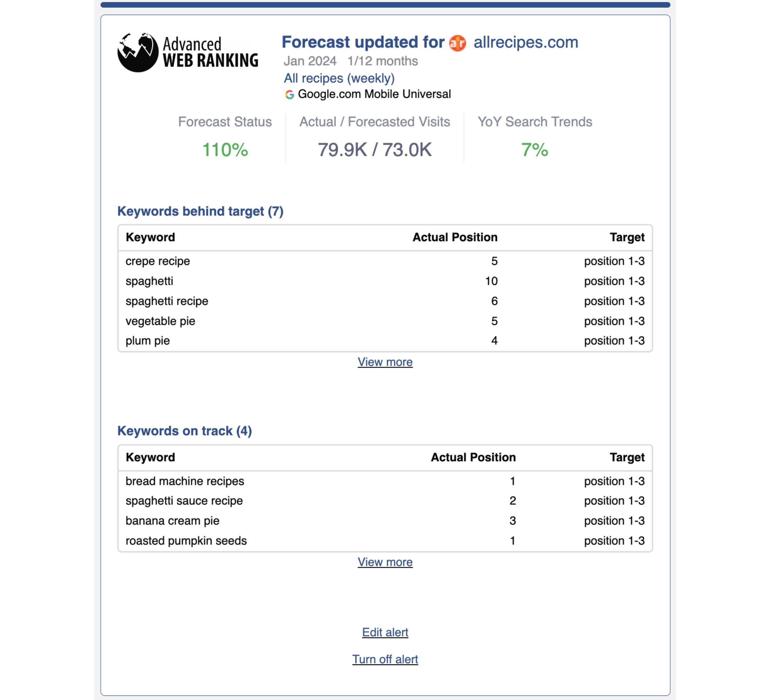Select the spaghetti keyword row with position 10
The image size is (770, 700).
(385, 281)
